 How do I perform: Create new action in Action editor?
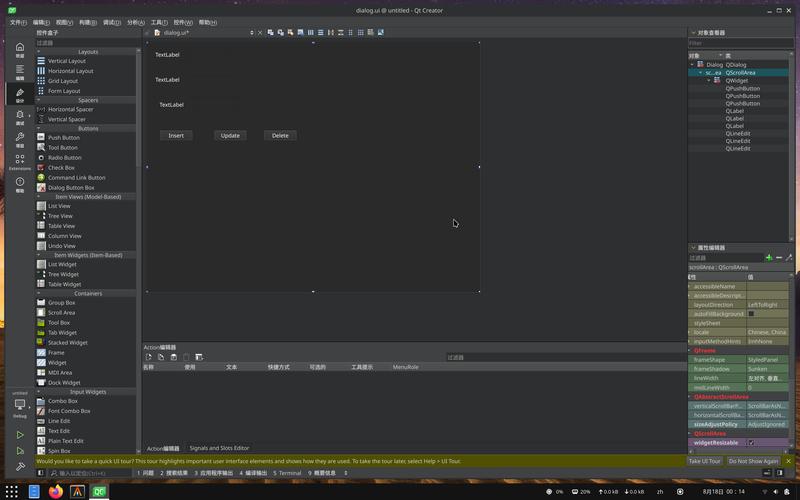148,357
